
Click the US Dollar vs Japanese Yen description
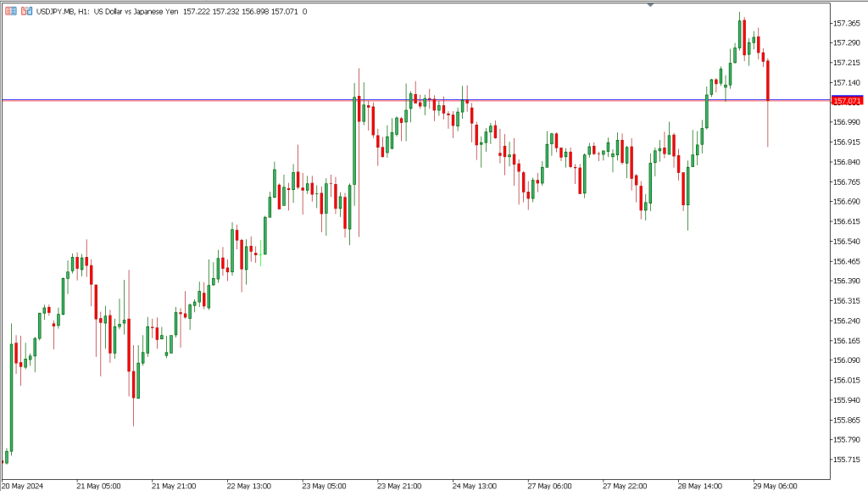(x=136, y=12)
